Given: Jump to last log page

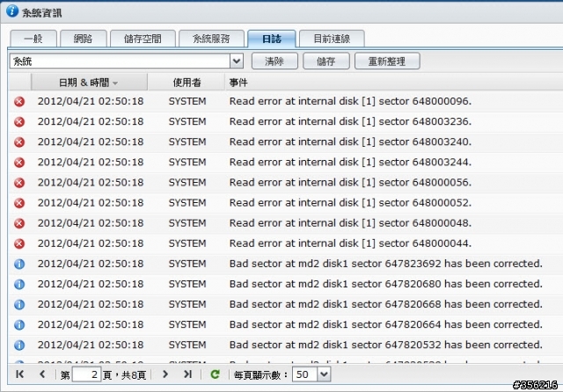Looking at the screenshot, I should tap(187, 374).
